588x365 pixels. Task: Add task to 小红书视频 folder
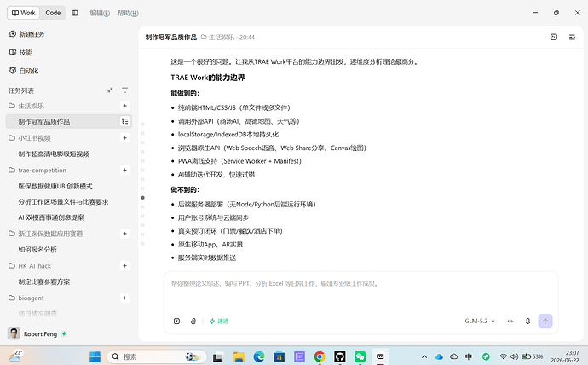tap(125, 138)
